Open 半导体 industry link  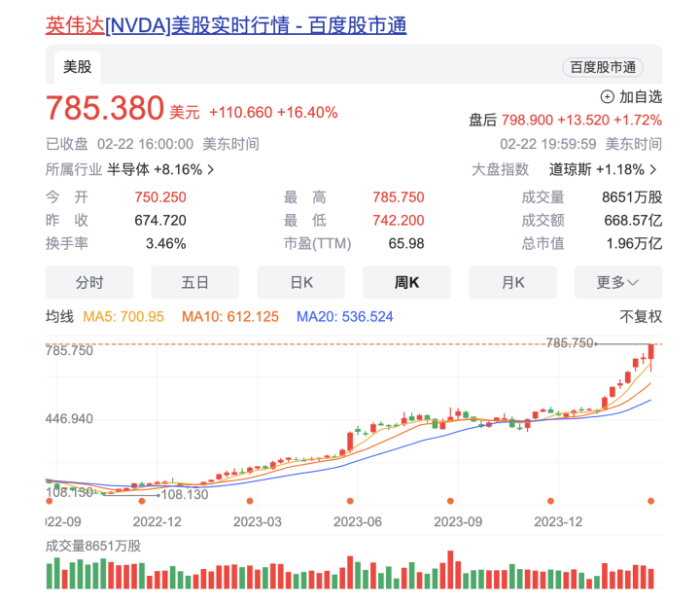point(154,170)
